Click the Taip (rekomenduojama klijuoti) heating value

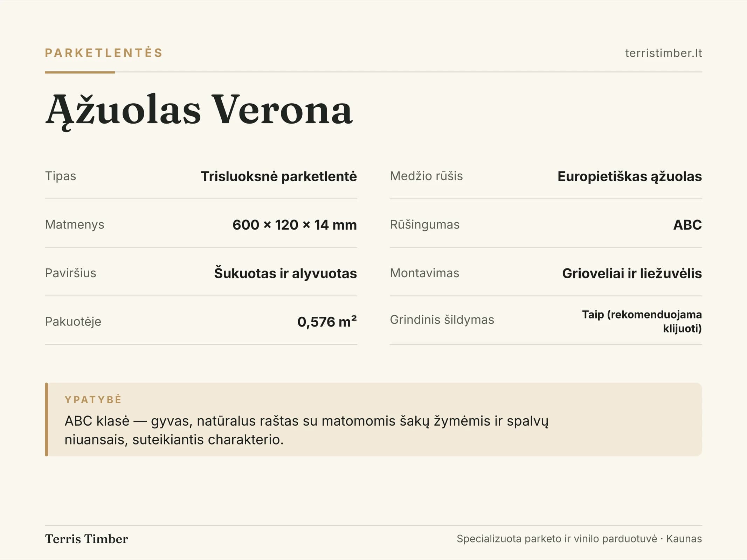(642, 321)
